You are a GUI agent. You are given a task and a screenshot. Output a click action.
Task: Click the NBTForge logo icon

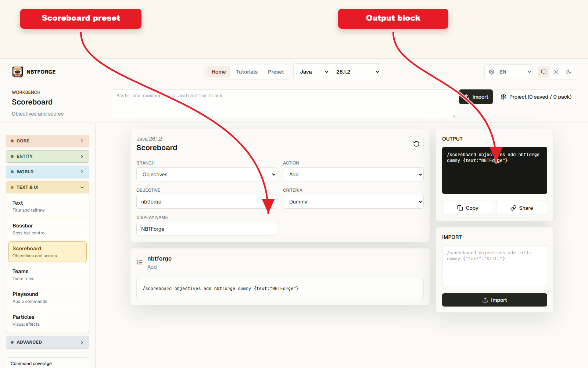coord(18,72)
